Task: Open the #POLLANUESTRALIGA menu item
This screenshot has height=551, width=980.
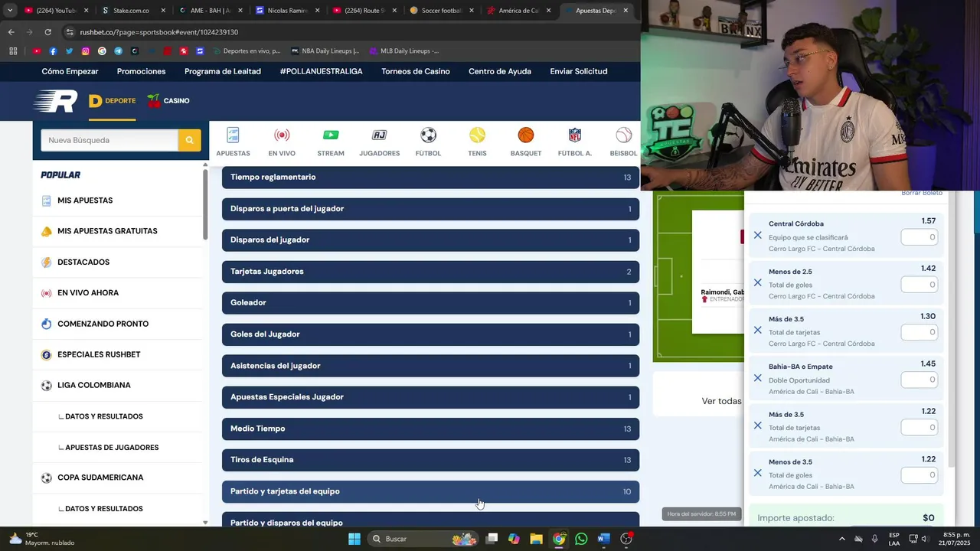Action: 322,71
